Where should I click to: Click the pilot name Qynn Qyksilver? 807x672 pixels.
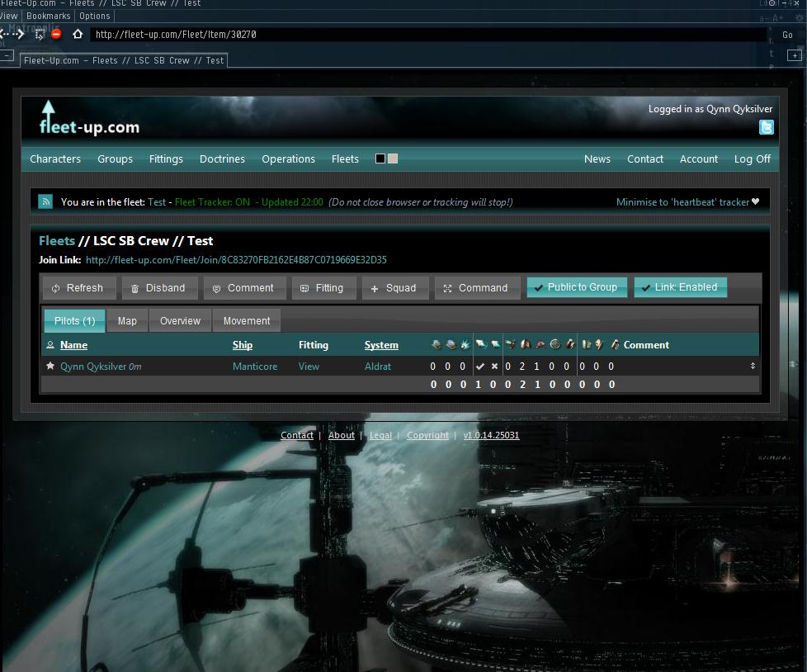93,366
